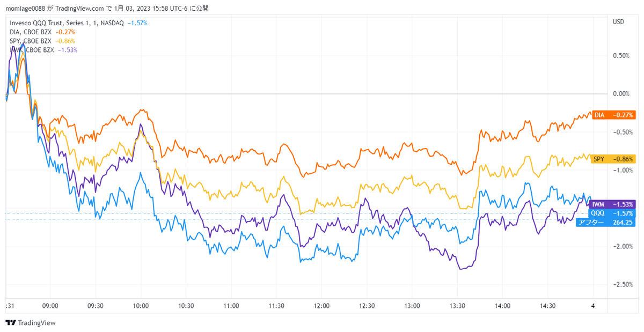The height and width of the screenshot is (332, 644).
Task: Click the 0.00% price axis tick
Action: click(x=621, y=94)
